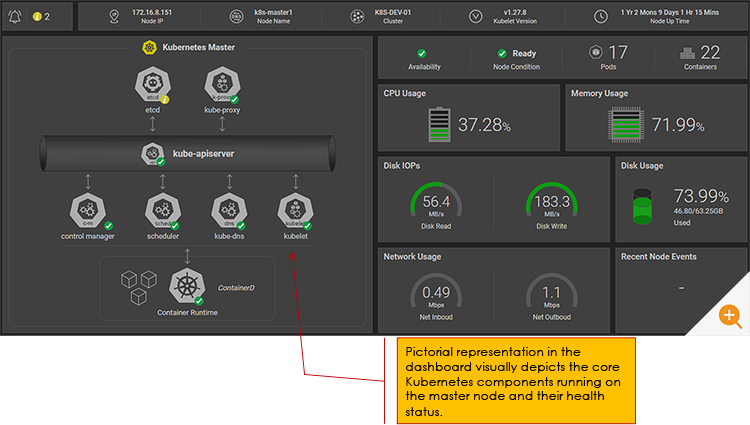
Task: Click the 172.16.8.151 Node IP value
Action: [152, 12]
